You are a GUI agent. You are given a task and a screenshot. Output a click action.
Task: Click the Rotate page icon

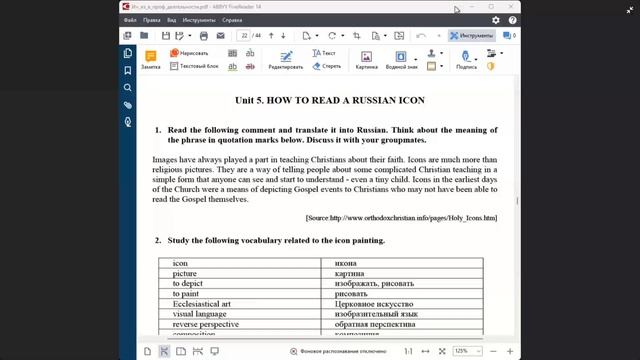click(332, 36)
